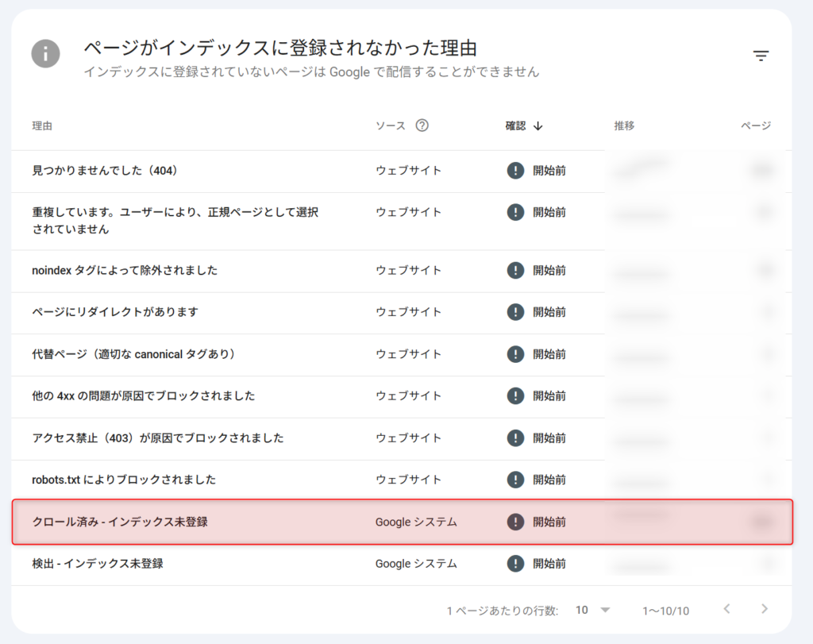Click the previous page arrow in pagination

726,610
